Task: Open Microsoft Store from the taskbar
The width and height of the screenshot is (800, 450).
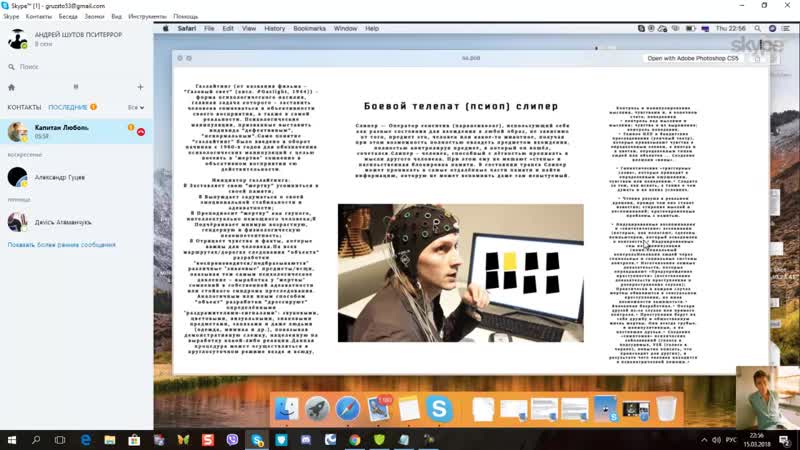Action: click(134, 440)
